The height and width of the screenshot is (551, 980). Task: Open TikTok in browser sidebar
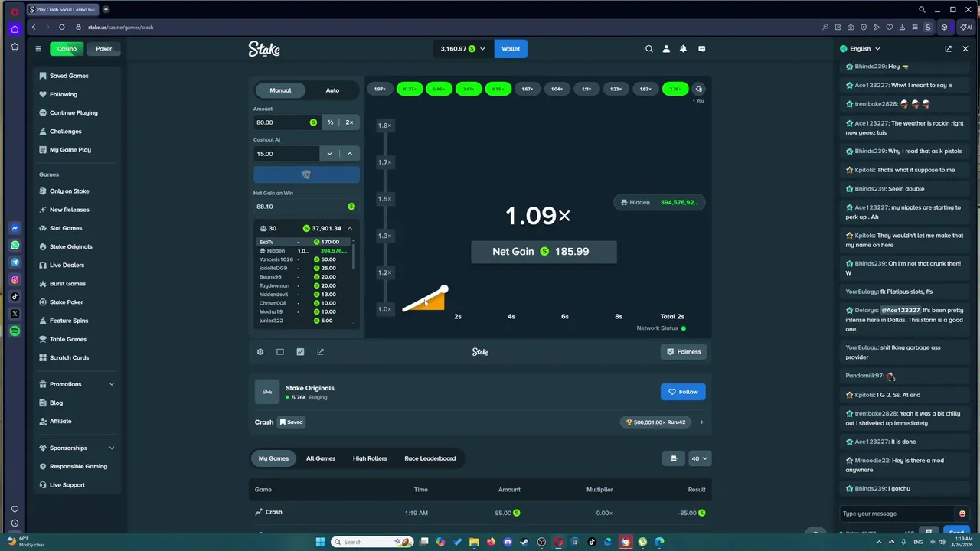click(x=15, y=297)
